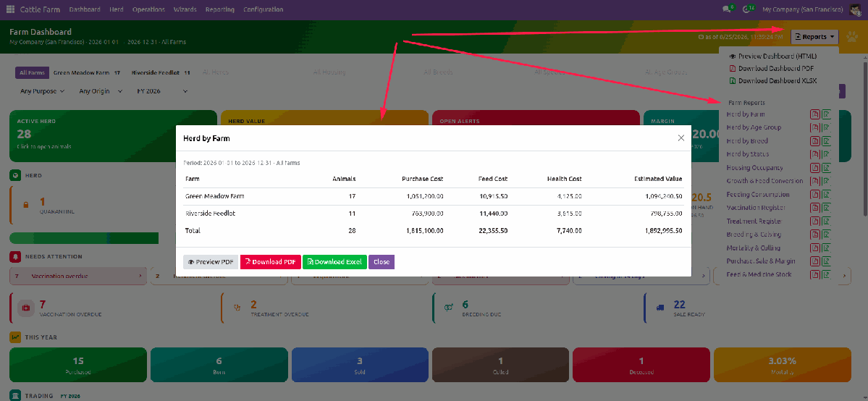Close the Herd by Farm dialog with X
Image resolution: width=868 pixels, height=401 pixels.
tap(681, 138)
